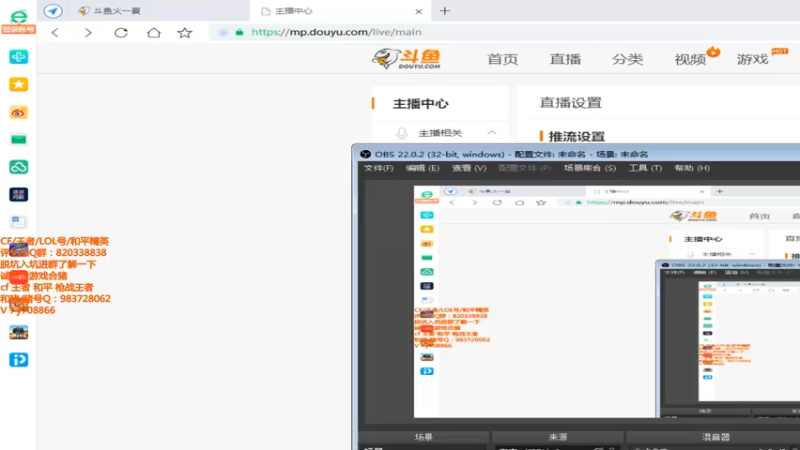The height and width of the screenshot is (450, 800).
Task: Open the blue game-pad sidebar icon
Action: click(x=18, y=57)
